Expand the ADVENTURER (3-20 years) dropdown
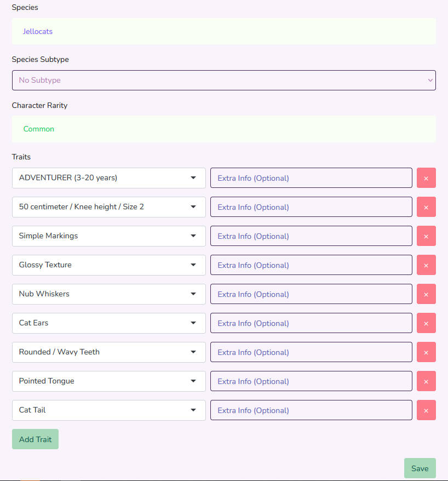448x481 pixels. (108, 178)
